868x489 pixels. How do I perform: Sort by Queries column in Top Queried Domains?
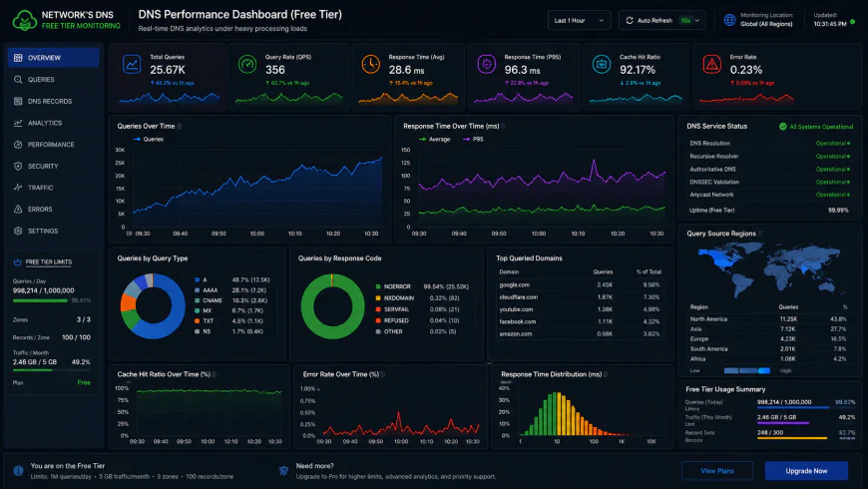[603, 271]
